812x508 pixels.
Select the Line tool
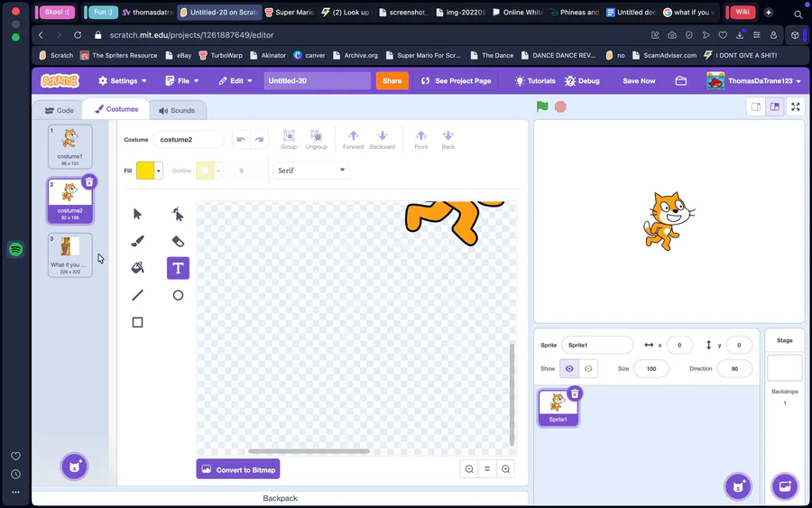point(137,295)
